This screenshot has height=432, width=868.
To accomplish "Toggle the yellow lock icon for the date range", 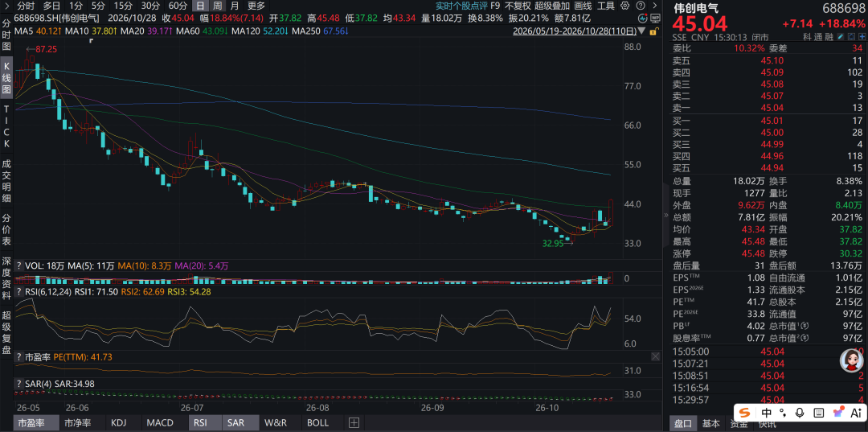I will (x=653, y=31).
